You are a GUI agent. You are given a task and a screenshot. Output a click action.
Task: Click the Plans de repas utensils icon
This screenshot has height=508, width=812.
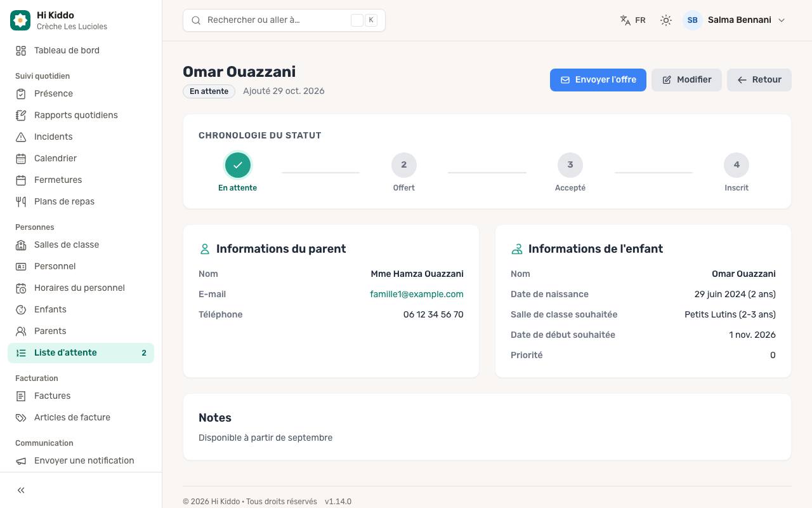click(x=21, y=202)
